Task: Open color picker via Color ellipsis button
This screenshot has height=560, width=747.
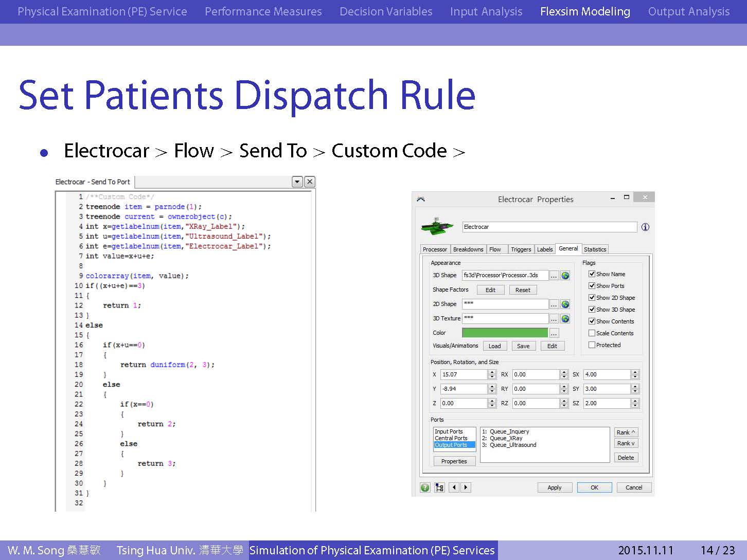Action: pos(554,333)
